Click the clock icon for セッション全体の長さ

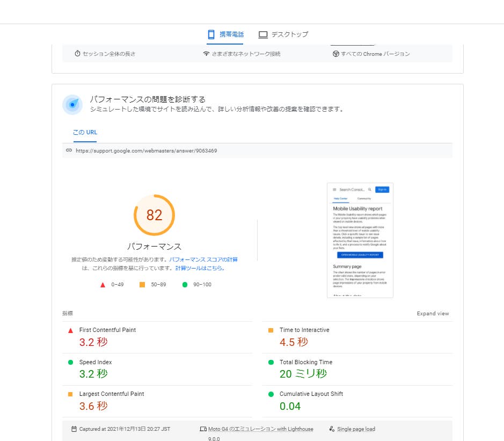click(76, 53)
